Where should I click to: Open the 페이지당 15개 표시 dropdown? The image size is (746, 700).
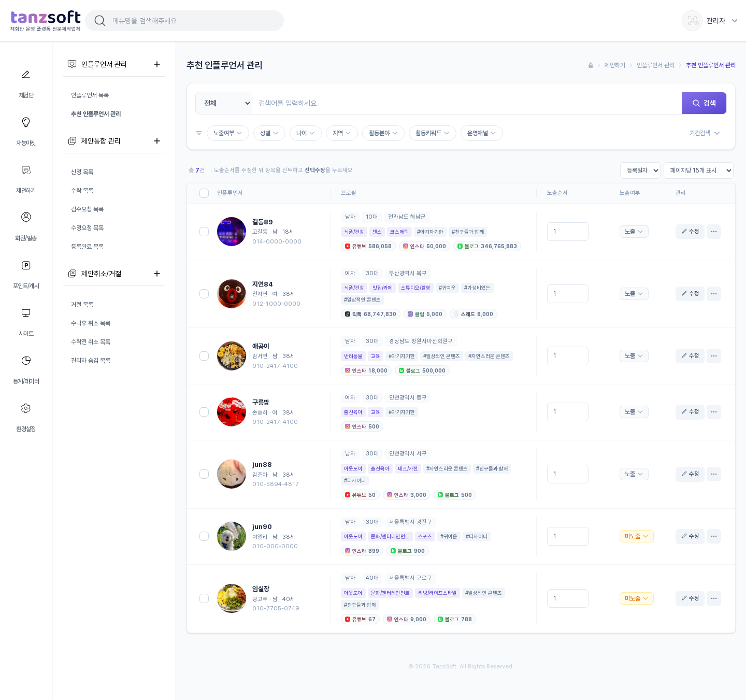coord(698,170)
